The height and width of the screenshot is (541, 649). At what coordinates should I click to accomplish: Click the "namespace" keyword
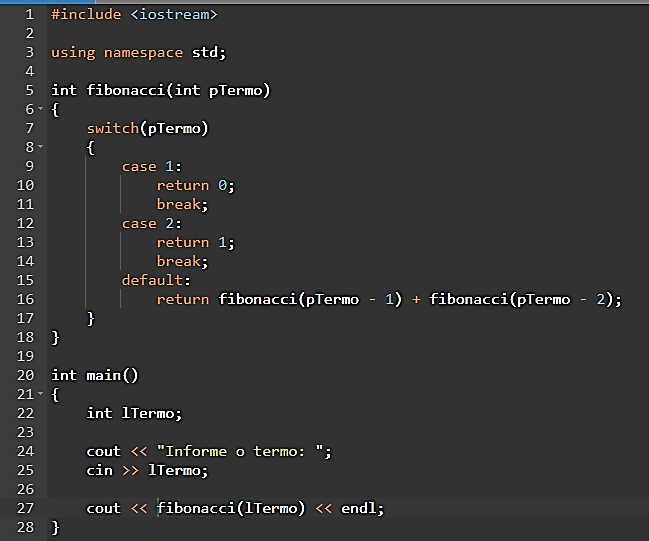coord(143,53)
